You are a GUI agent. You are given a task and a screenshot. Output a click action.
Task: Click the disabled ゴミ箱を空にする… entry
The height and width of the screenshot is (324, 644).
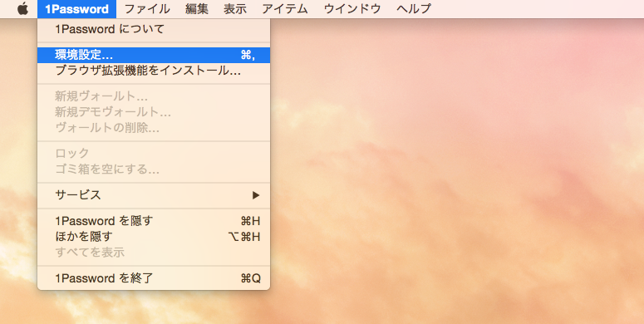(x=154, y=169)
